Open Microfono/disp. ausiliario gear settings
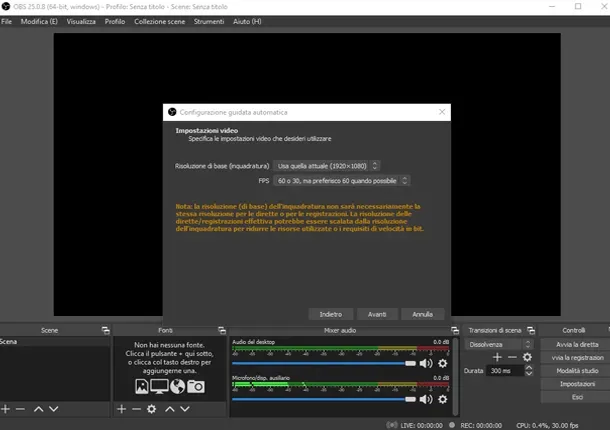610x430 pixels. point(442,399)
